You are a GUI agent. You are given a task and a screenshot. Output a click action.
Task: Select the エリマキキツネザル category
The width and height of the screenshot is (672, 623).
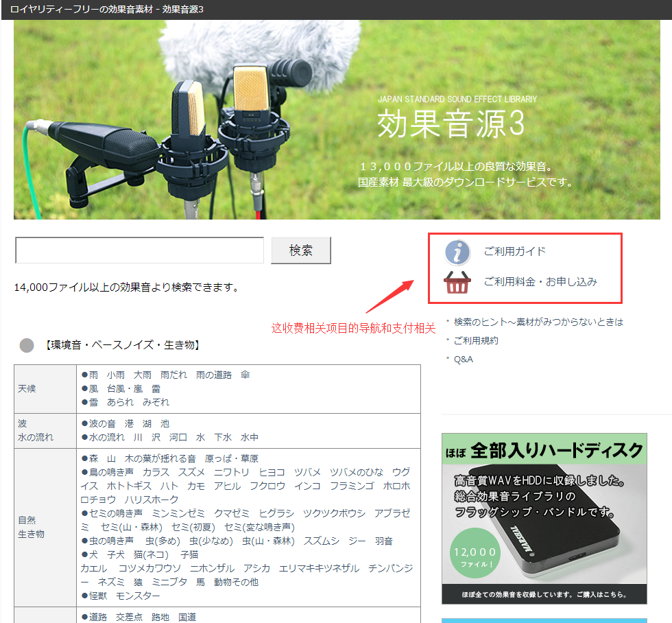pyautogui.click(x=320, y=569)
